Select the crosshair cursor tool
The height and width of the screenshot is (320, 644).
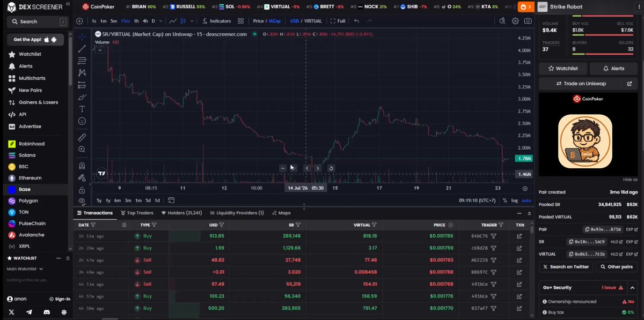[x=82, y=36]
